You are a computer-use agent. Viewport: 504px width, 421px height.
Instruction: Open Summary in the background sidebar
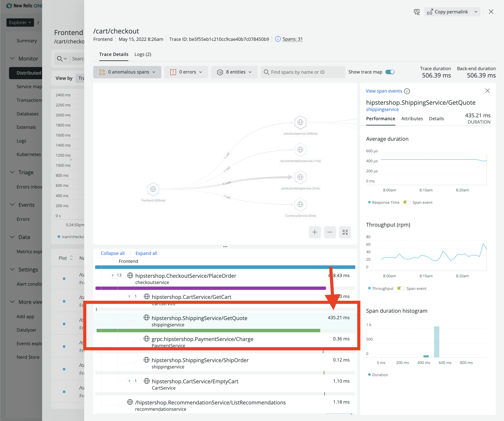[27, 41]
